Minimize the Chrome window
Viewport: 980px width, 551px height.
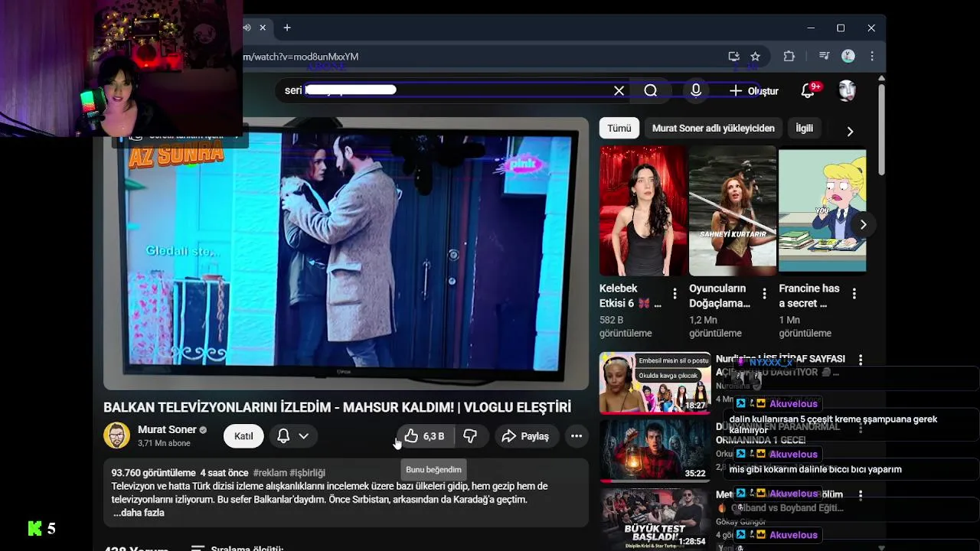pyautogui.click(x=811, y=28)
